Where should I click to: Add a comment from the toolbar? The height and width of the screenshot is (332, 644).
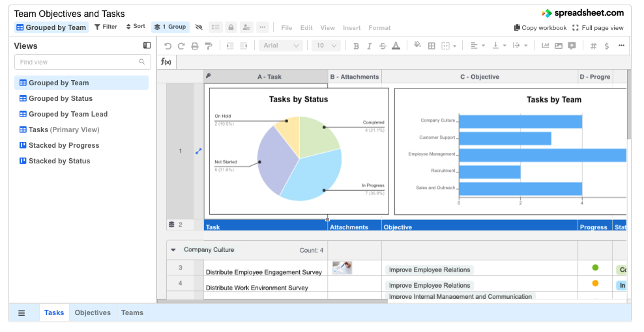(x=572, y=46)
